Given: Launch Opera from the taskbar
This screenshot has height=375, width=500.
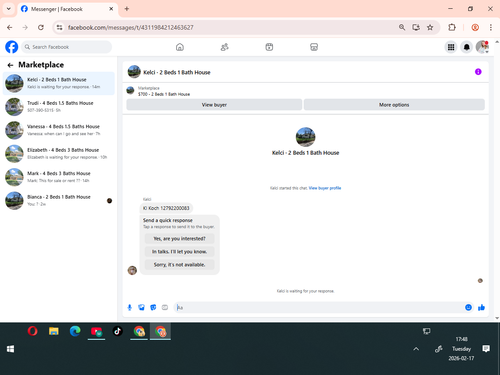Looking at the screenshot, I should point(32,331).
